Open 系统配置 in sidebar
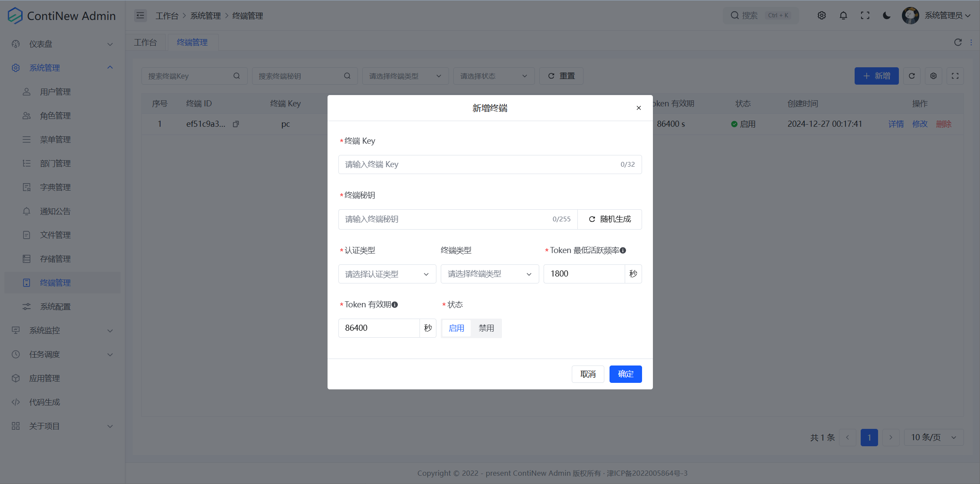Image resolution: width=980 pixels, height=484 pixels. 62,306
